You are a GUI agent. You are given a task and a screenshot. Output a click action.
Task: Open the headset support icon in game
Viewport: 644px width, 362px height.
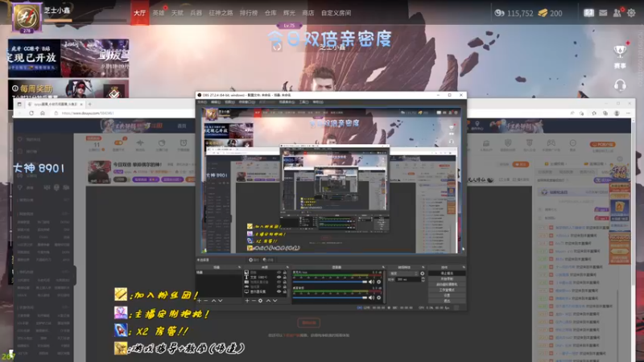click(620, 85)
